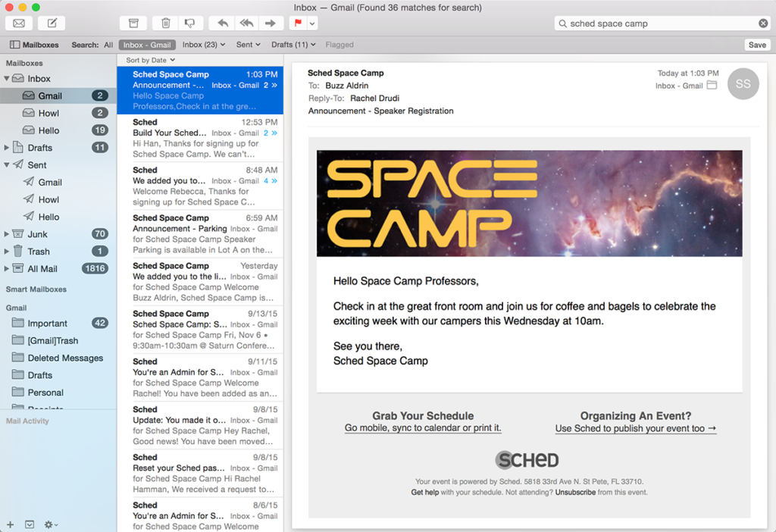Click the Sched logo
The image size is (776, 532).
point(527,460)
